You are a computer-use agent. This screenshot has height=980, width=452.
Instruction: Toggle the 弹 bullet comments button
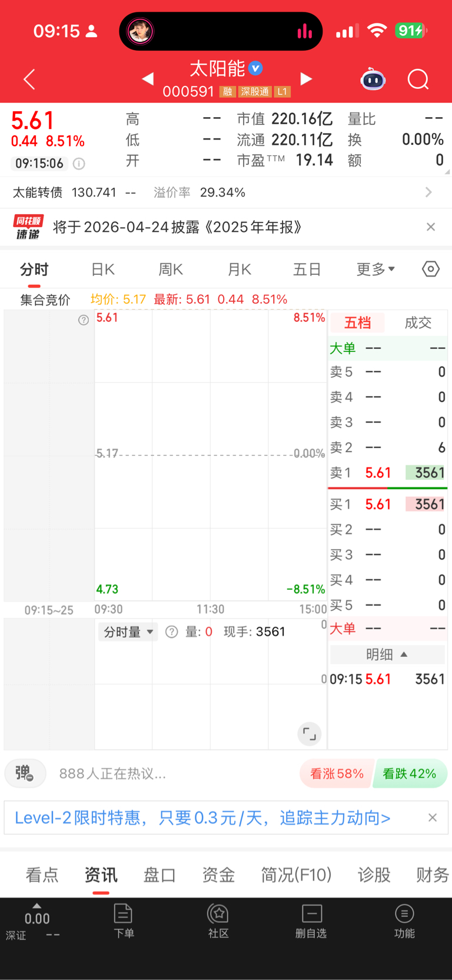pos(25,773)
